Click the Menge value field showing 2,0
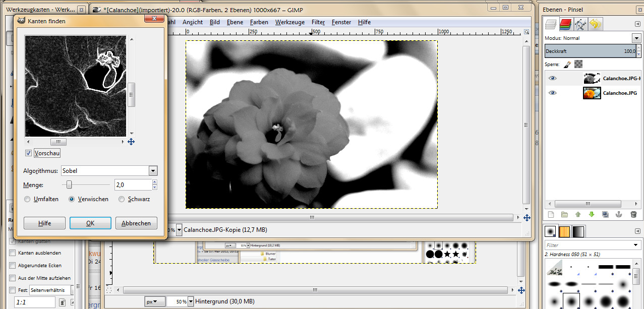This screenshot has height=309, width=644. (133, 185)
